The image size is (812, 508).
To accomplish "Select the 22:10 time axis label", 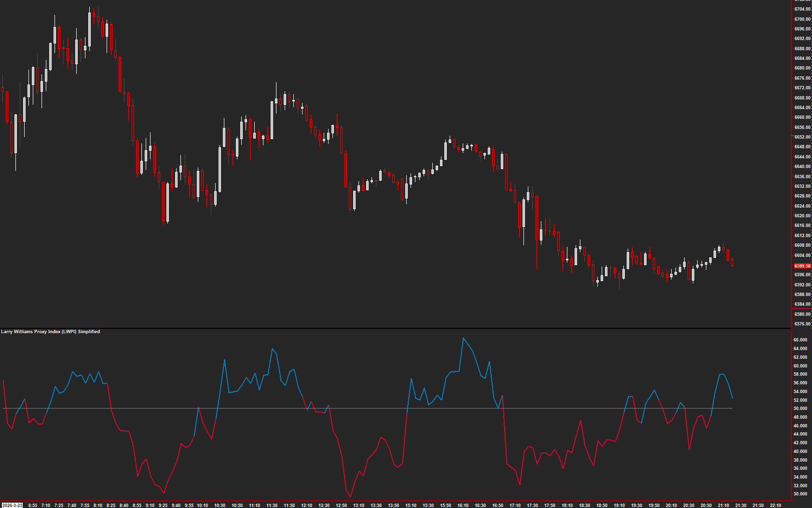I will click(x=776, y=506).
